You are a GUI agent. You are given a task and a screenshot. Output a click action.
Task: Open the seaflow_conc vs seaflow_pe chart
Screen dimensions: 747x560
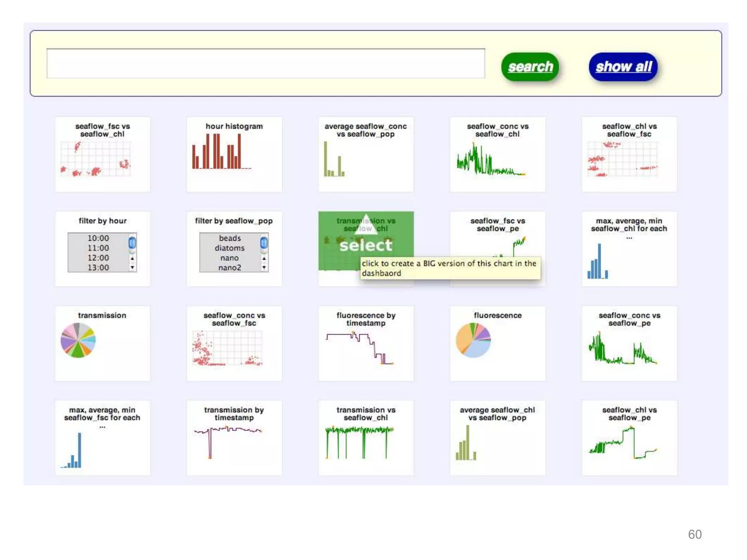629,343
